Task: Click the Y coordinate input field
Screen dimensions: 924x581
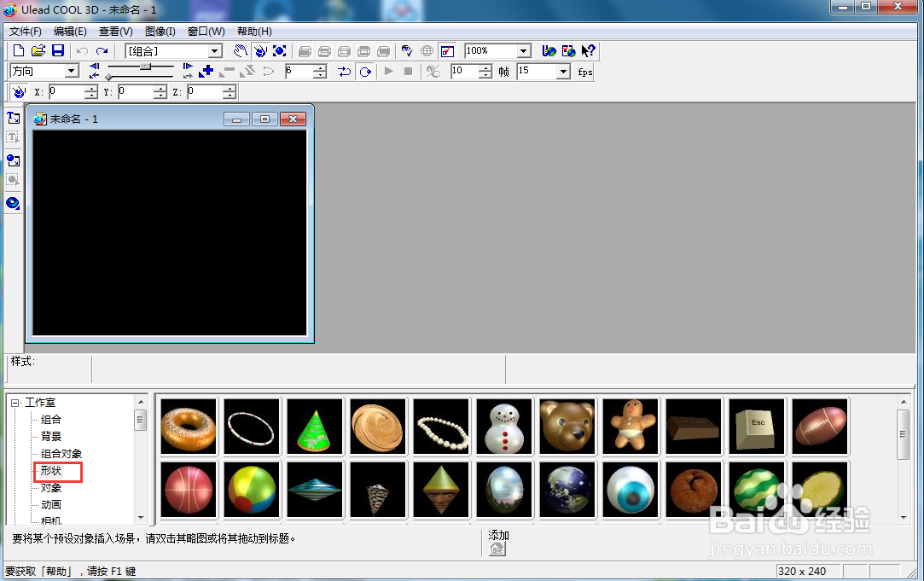Action: coord(135,92)
